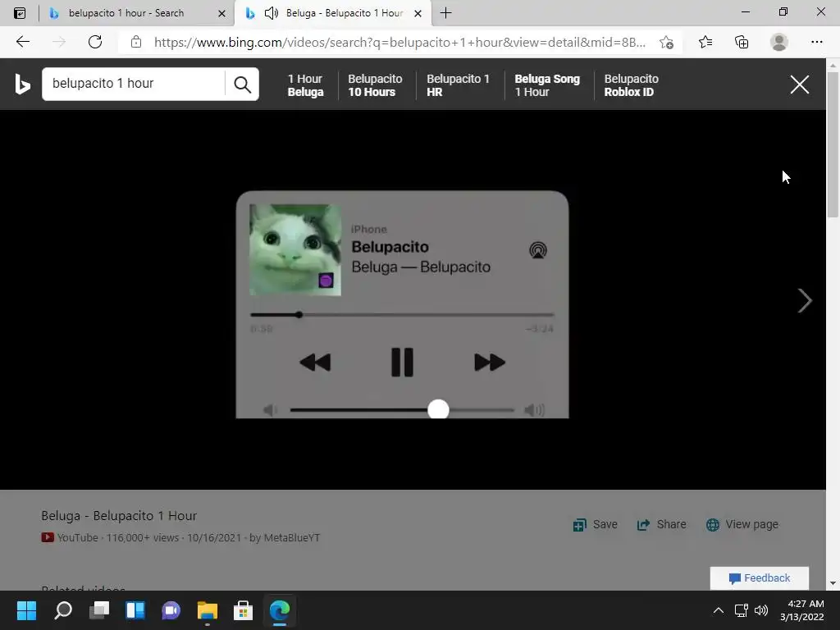This screenshot has height=630, width=840.
Task: Click the Bing search input field
Action: [x=134, y=84]
